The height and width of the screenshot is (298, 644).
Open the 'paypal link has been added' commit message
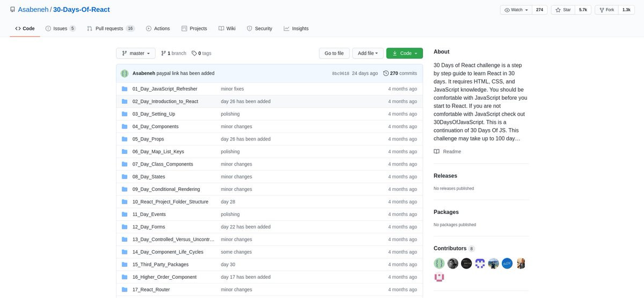[186, 73]
